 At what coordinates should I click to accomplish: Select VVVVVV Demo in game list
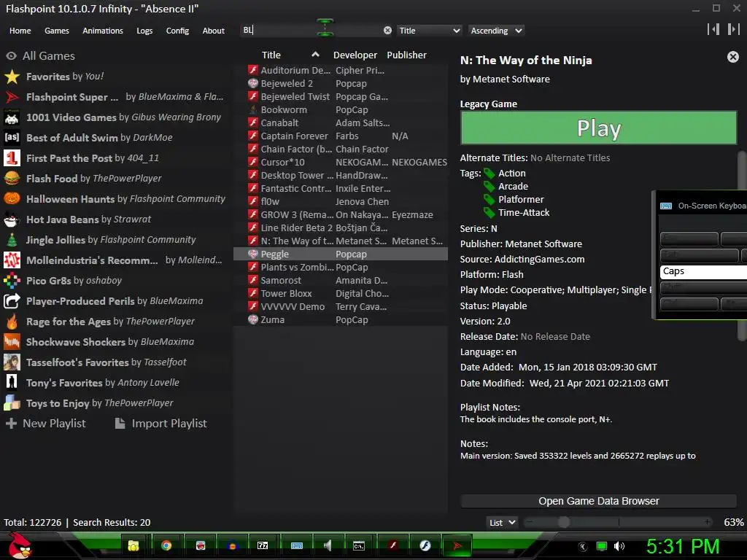tap(341, 307)
